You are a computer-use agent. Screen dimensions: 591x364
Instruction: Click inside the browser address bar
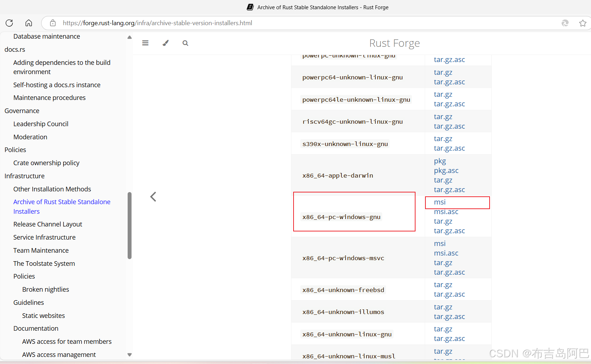coord(248,23)
